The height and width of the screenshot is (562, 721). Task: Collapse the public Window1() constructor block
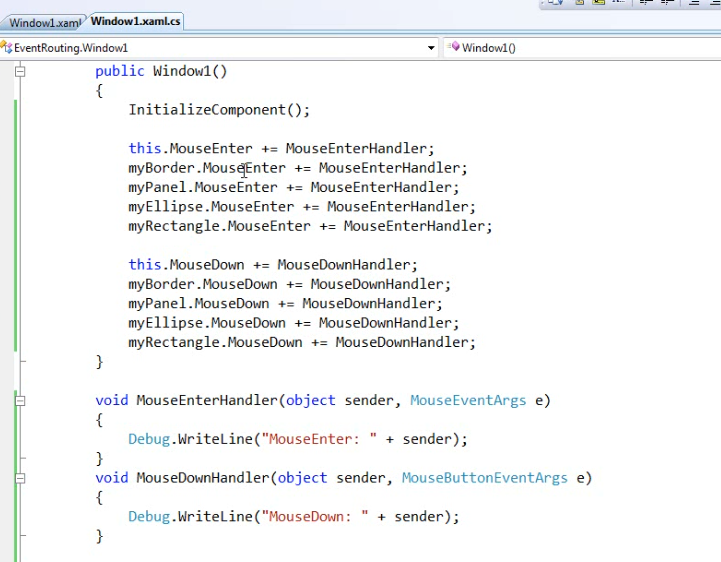(20, 71)
